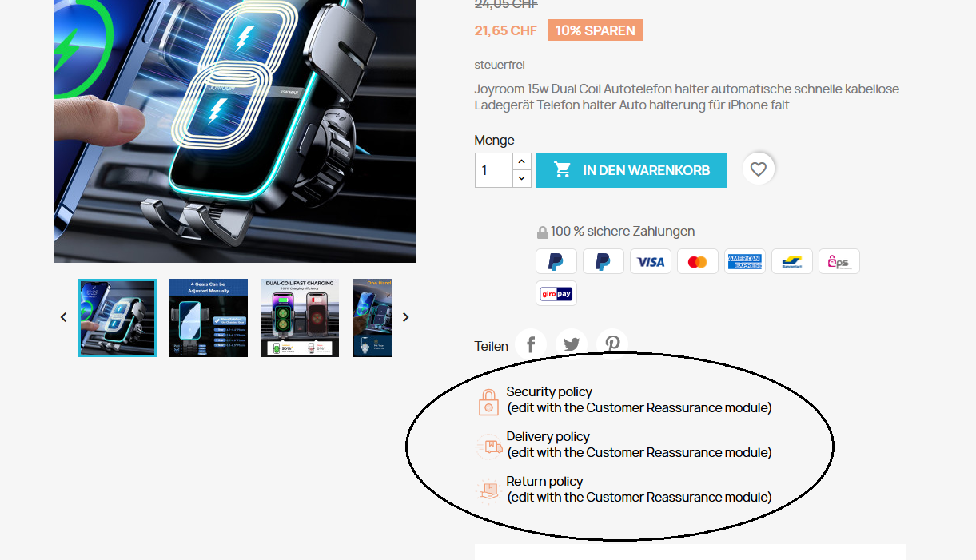The height and width of the screenshot is (560, 976).
Task: Decrease quantity with the down arrow
Action: tap(522, 179)
